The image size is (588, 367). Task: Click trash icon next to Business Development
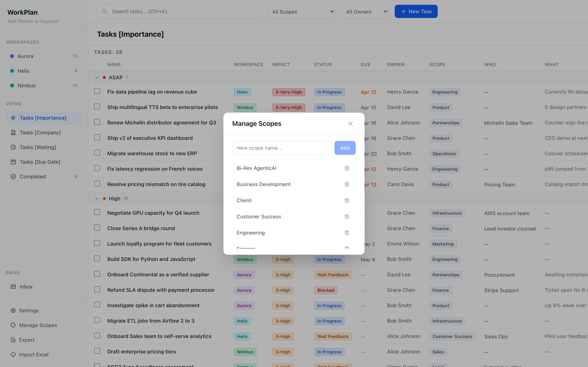(x=347, y=184)
